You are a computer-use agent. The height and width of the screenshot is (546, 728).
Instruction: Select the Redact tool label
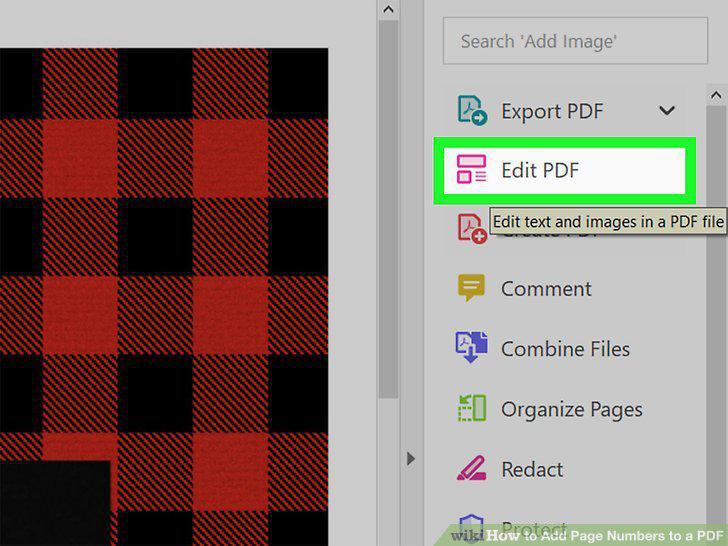click(x=532, y=469)
